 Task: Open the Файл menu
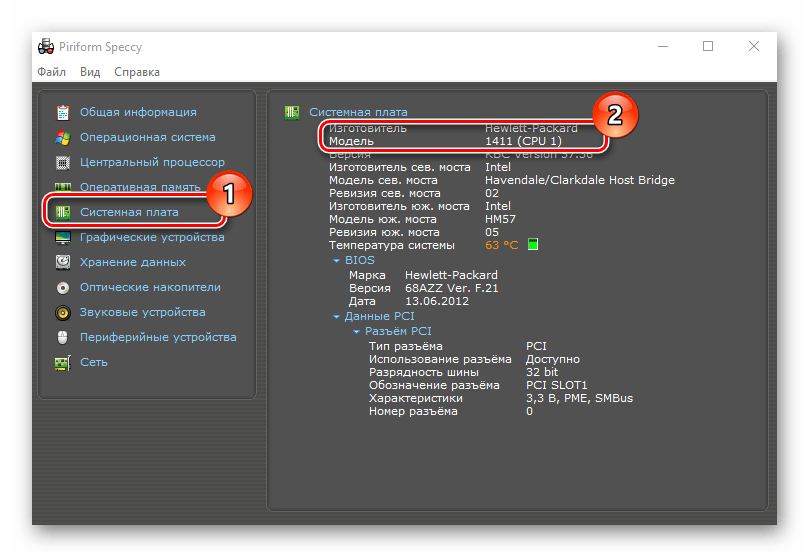click(x=51, y=72)
